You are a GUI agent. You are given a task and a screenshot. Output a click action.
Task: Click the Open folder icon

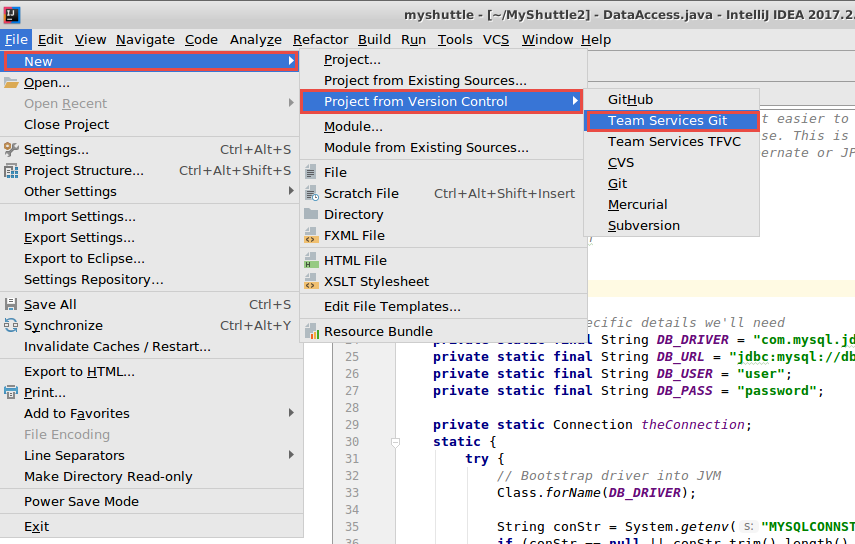pos(11,83)
